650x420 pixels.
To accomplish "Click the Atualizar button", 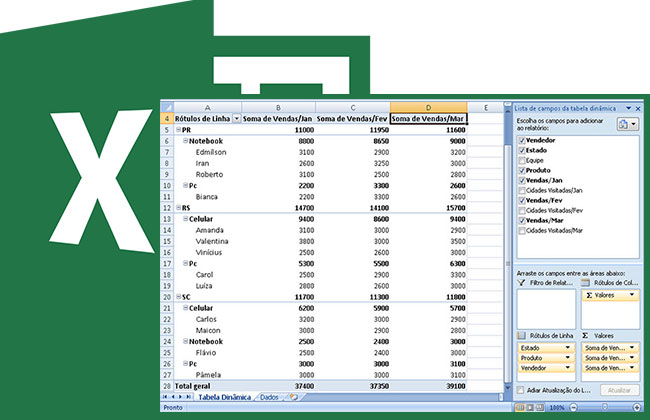I will click(x=619, y=390).
